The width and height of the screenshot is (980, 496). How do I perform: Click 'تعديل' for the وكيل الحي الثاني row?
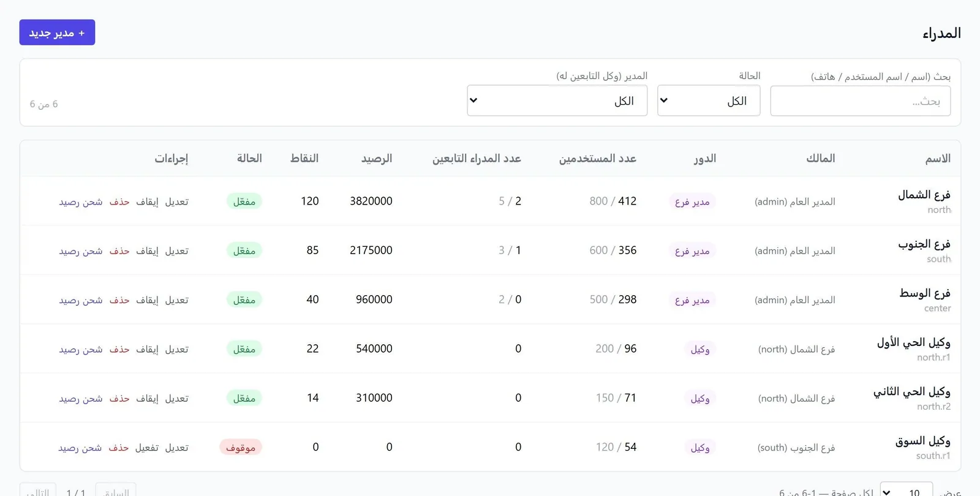pyautogui.click(x=177, y=398)
